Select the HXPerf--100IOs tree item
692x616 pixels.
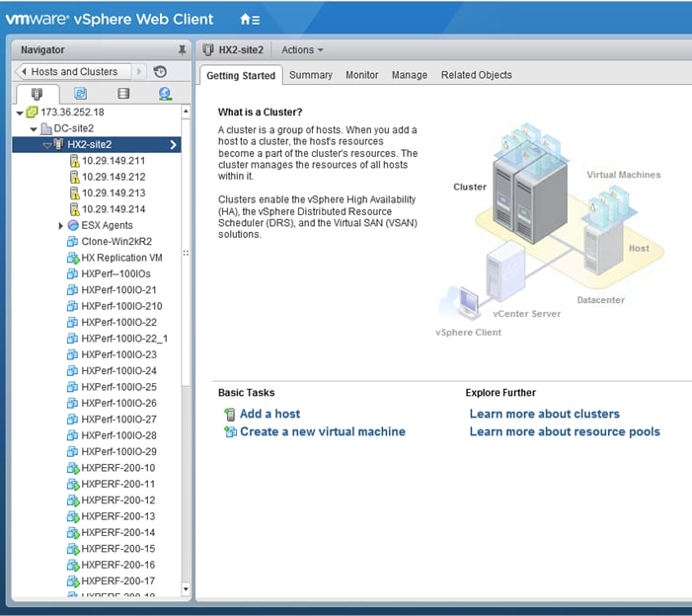tap(115, 274)
